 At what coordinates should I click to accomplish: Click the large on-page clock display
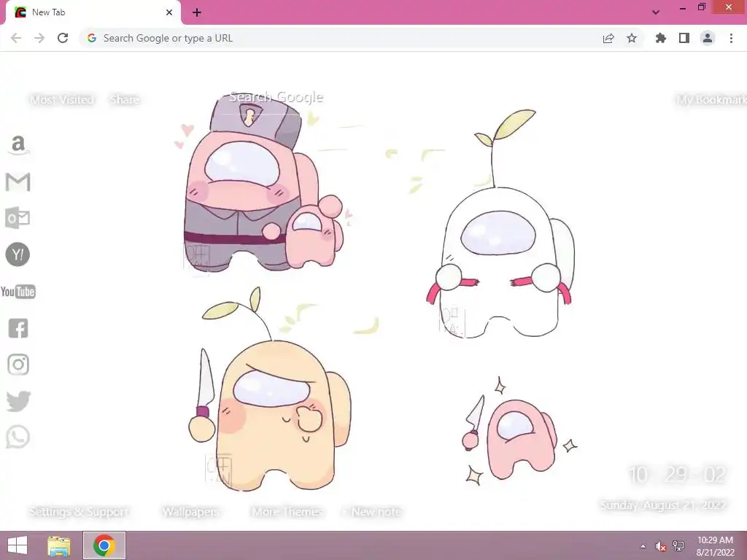[677, 474]
